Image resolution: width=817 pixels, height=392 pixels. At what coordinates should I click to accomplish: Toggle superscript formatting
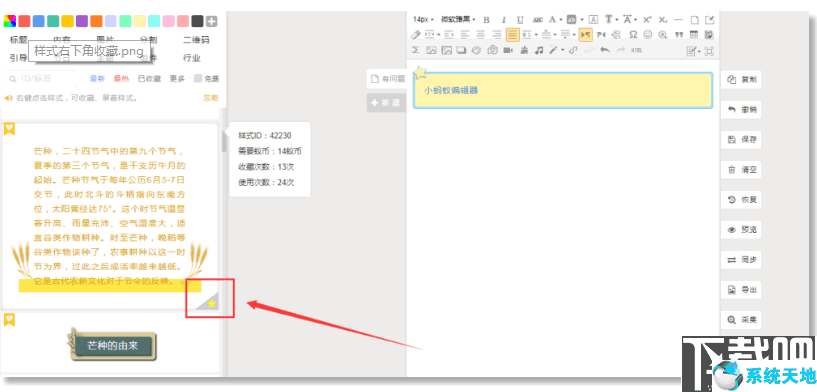647,19
